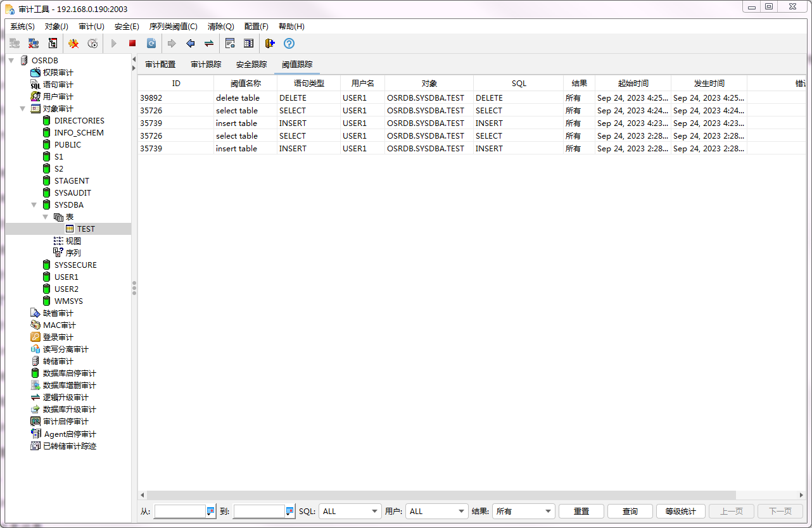This screenshot has height=528, width=812.
Task: Click the exit door icon in toolbar
Action: pos(270,44)
